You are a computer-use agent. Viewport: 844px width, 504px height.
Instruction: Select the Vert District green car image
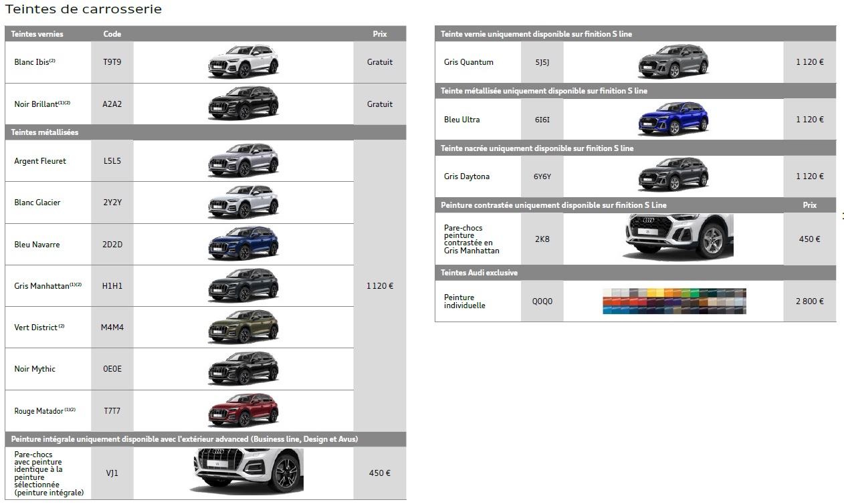pos(243,327)
